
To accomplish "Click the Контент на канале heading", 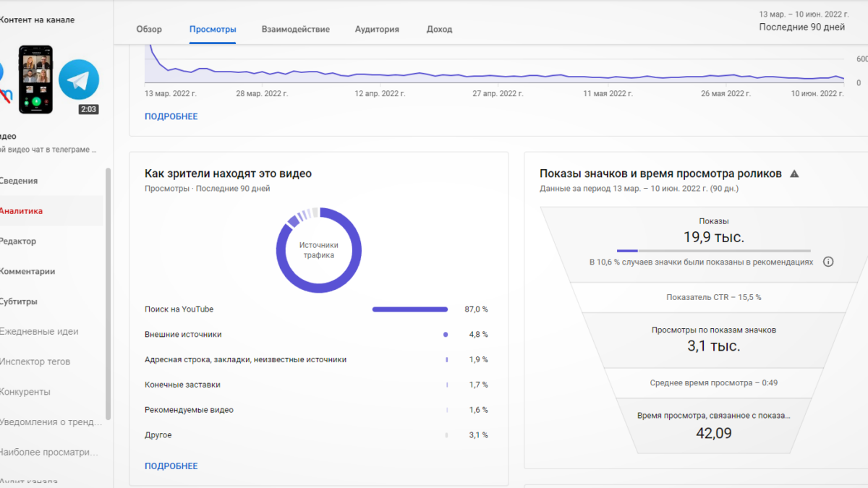I will pos(36,20).
